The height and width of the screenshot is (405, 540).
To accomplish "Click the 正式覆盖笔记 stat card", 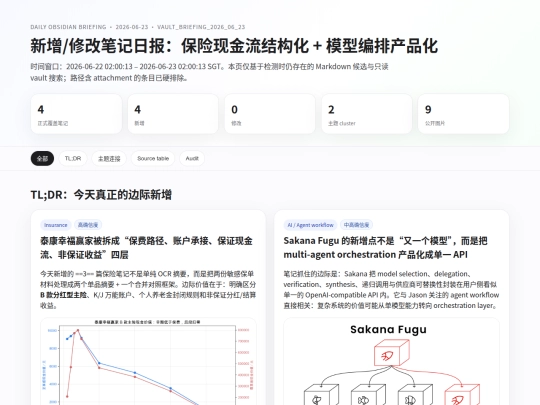I will pos(76,114).
